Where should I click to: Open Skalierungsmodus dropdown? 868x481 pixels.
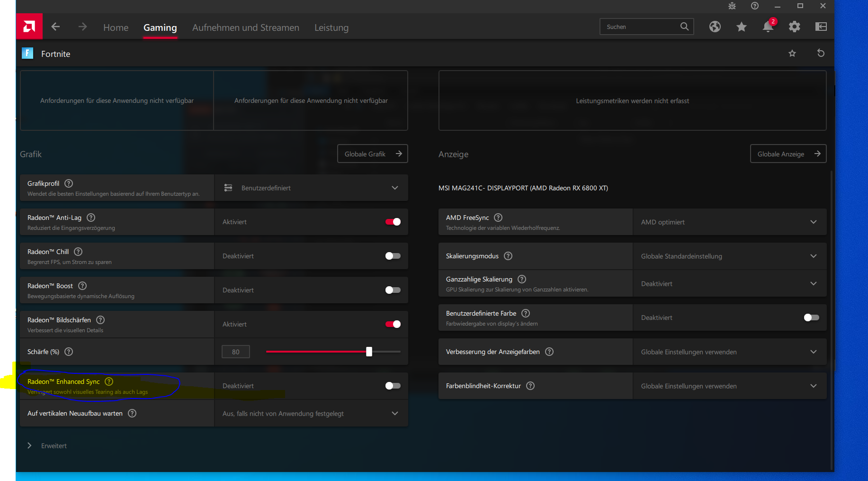pos(730,256)
